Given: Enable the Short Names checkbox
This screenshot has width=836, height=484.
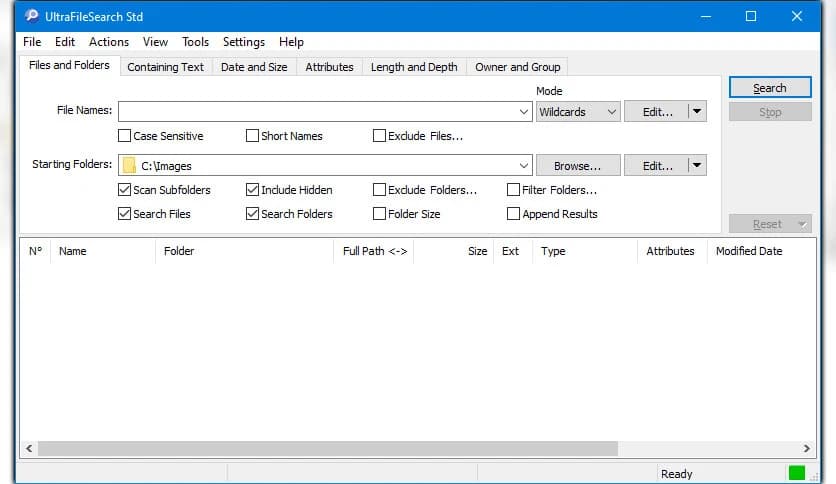Looking at the screenshot, I should coord(252,136).
